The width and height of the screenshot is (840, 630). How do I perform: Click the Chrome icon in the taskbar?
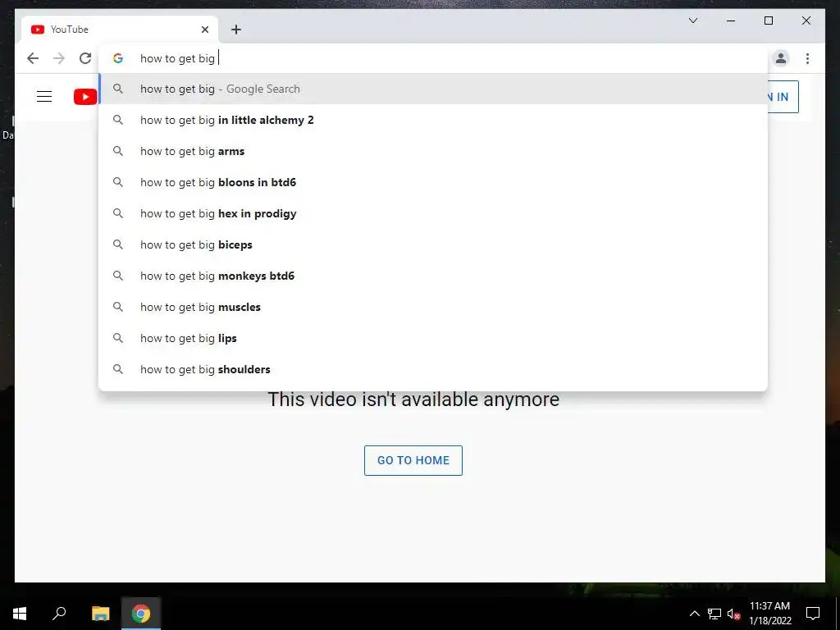point(141,614)
